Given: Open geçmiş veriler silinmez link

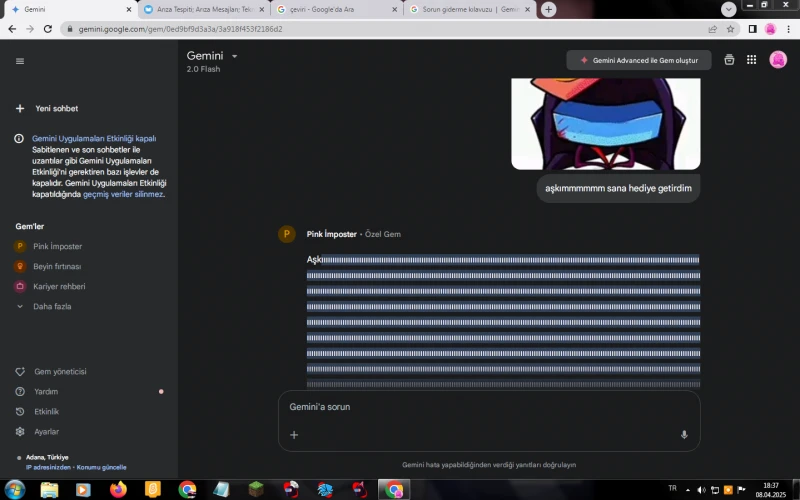Looking at the screenshot, I should point(123,194).
